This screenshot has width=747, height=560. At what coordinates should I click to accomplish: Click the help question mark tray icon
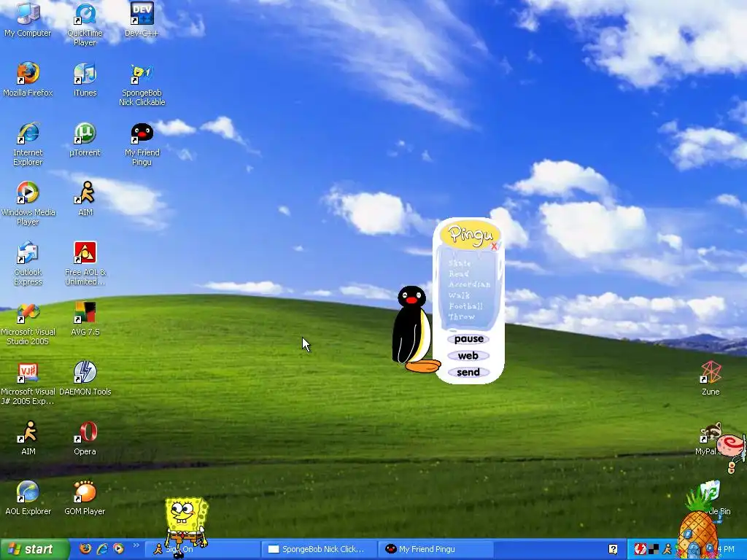613,549
